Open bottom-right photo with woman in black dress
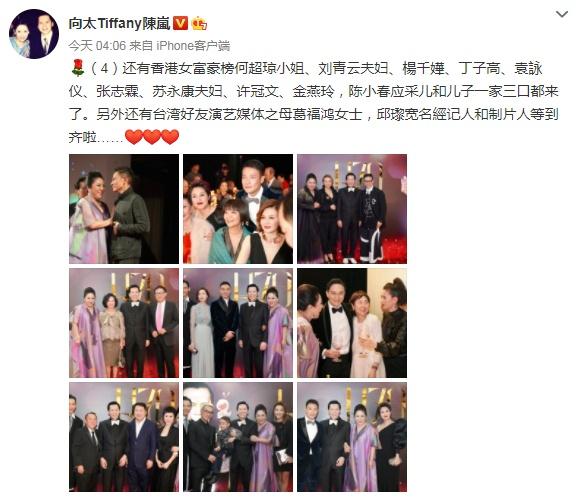580x499 pixels. tap(352, 437)
